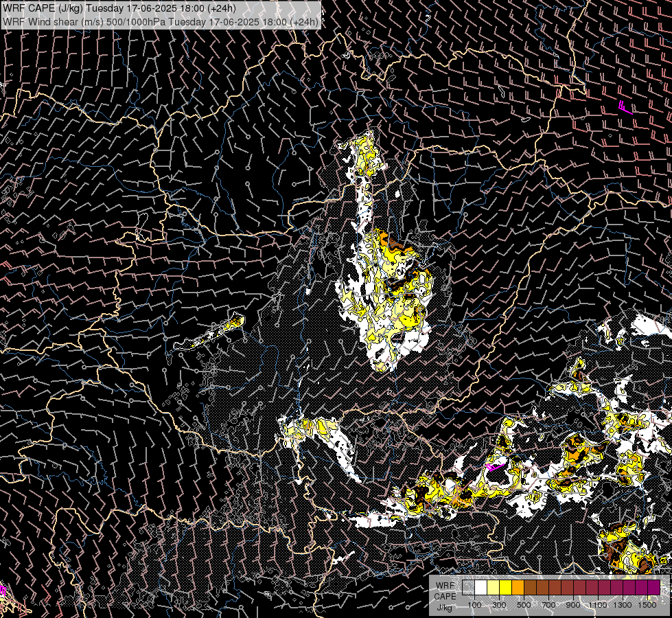
Task: Click the CAPE label in legend
Action: tap(445, 597)
